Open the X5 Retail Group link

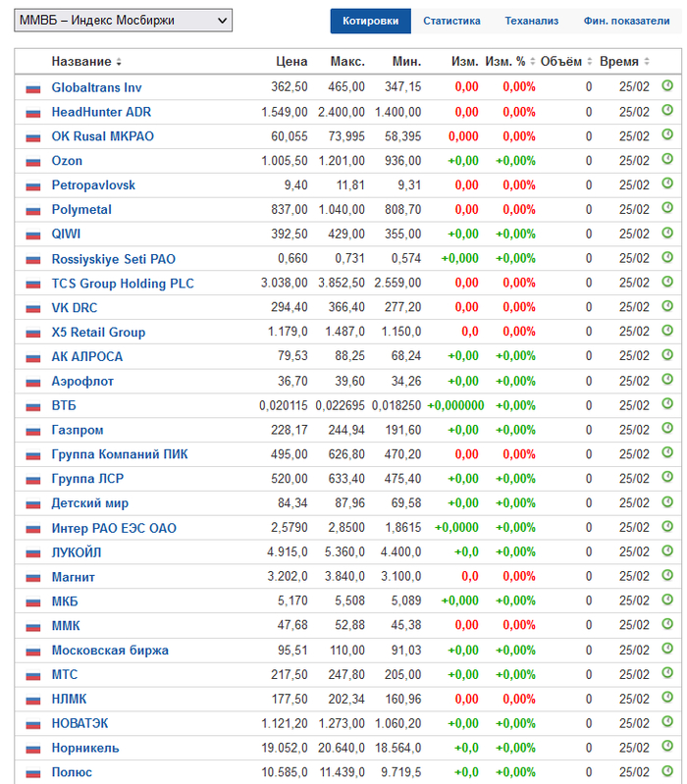click(x=98, y=333)
